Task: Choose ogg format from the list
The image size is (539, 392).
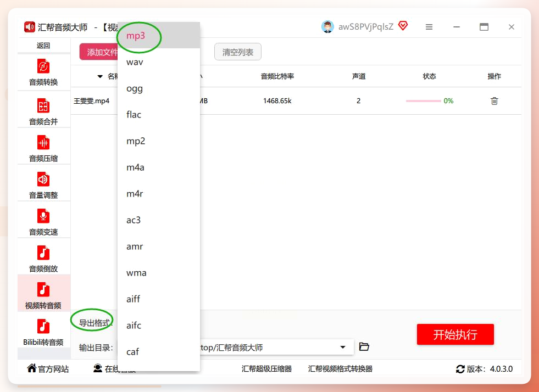Action: (x=158, y=88)
